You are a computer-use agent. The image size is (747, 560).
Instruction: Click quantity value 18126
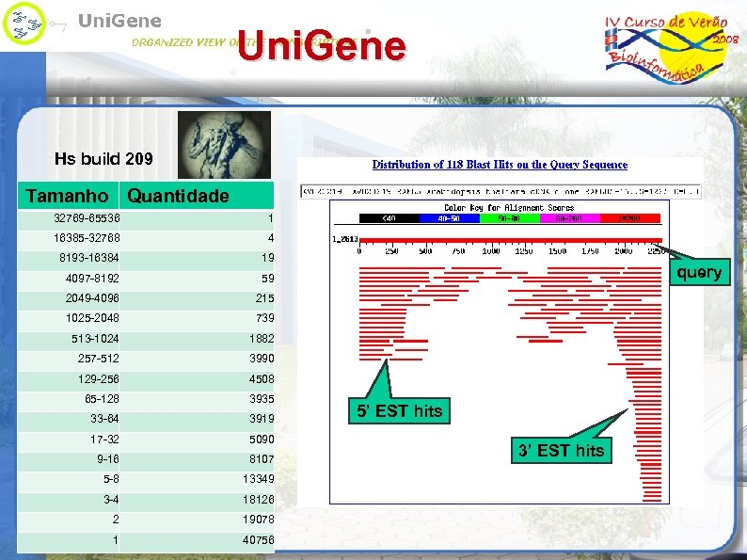pyautogui.click(x=258, y=500)
